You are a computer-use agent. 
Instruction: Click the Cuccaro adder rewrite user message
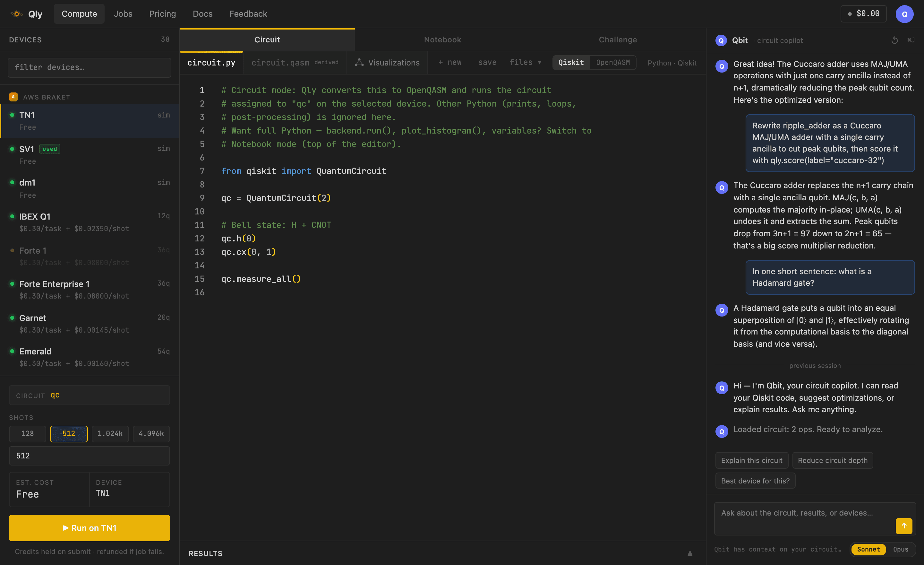830,143
